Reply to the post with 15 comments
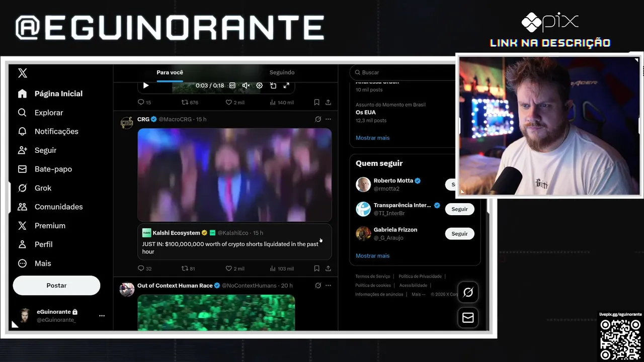The height and width of the screenshot is (362, 644). coord(144,102)
